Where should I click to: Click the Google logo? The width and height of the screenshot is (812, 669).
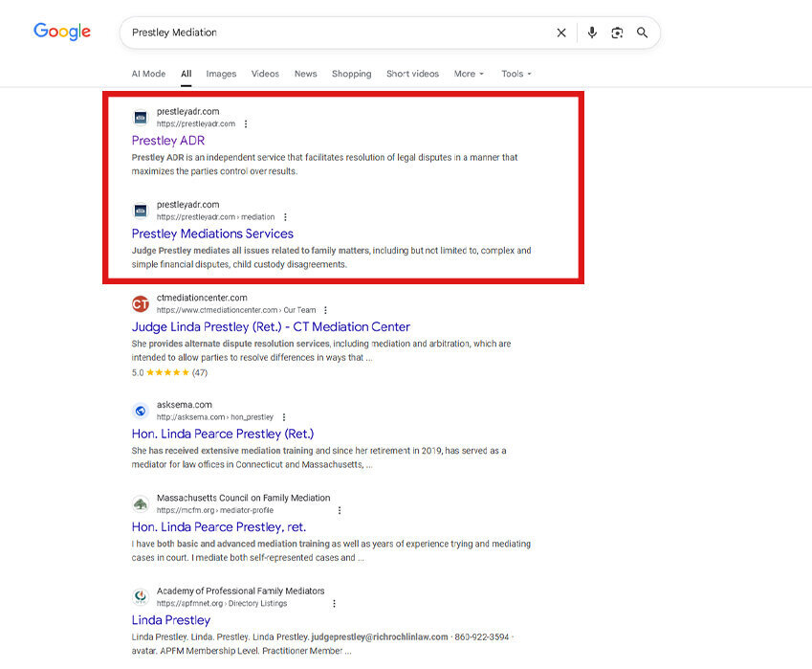coord(62,32)
